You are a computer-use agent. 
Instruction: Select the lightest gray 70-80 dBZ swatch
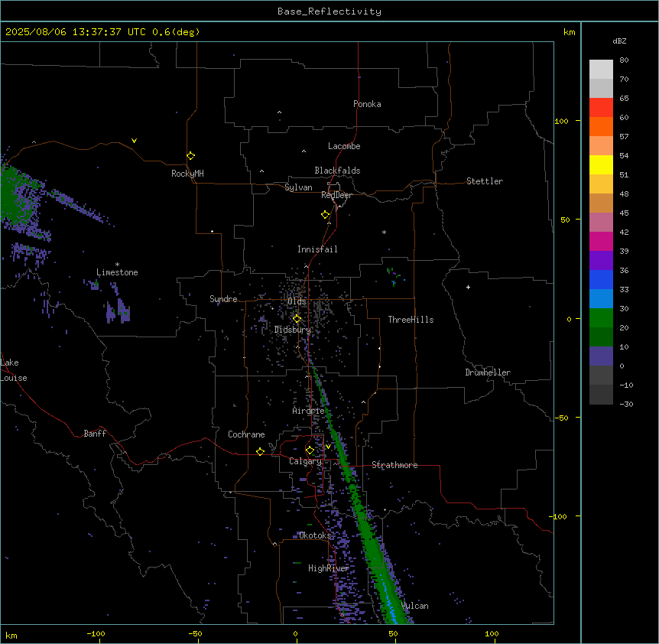601,70
